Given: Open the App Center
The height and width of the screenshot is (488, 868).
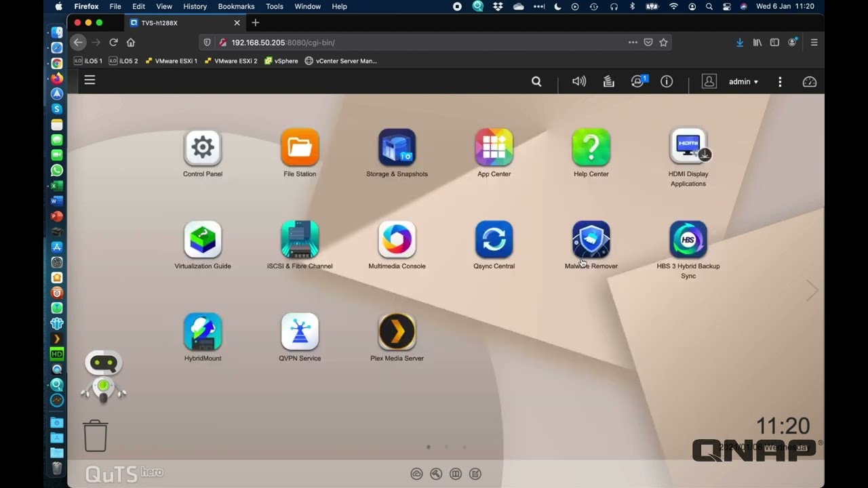Looking at the screenshot, I should click(x=494, y=147).
